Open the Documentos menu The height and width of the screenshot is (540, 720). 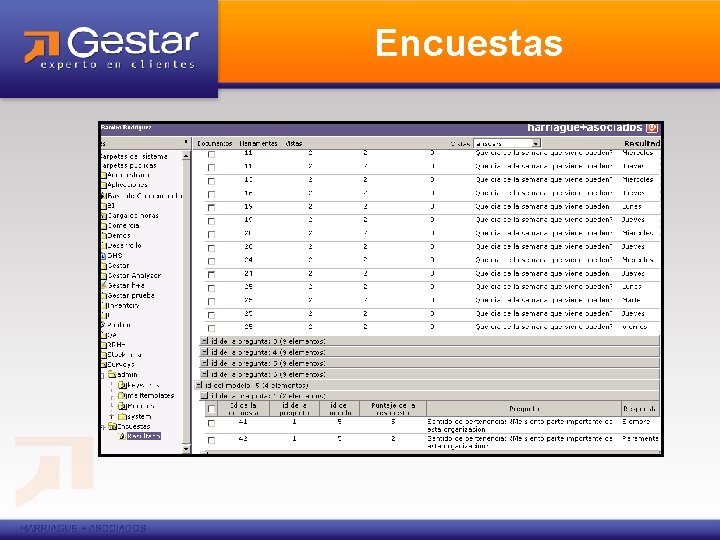214,144
